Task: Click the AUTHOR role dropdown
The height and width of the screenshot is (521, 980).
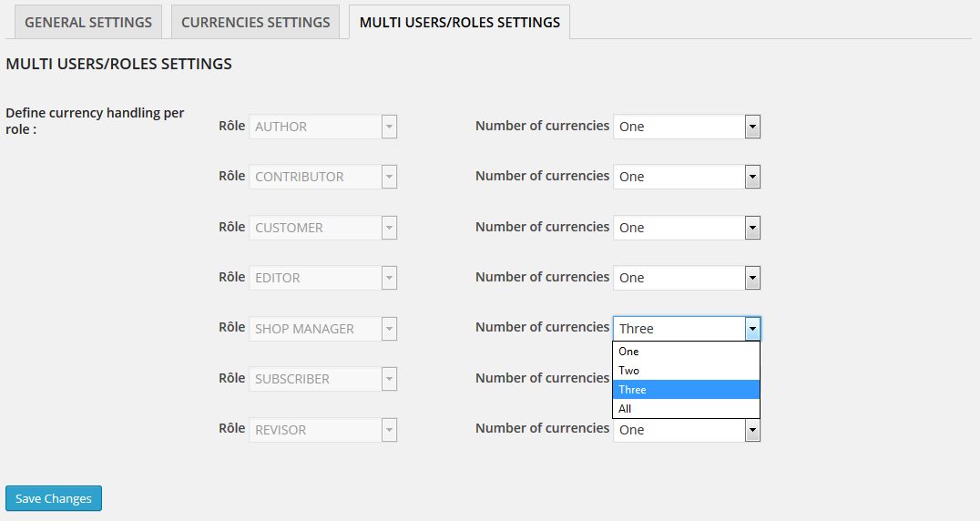Action: coord(323,127)
